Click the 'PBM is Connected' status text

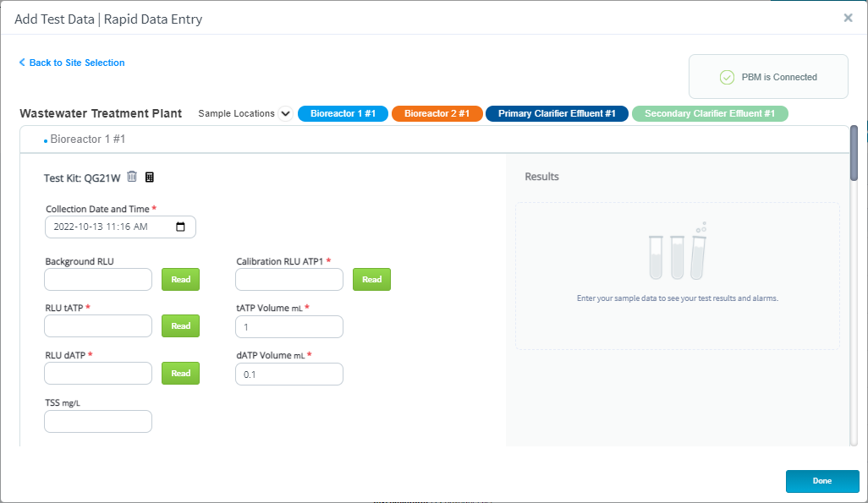point(779,78)
